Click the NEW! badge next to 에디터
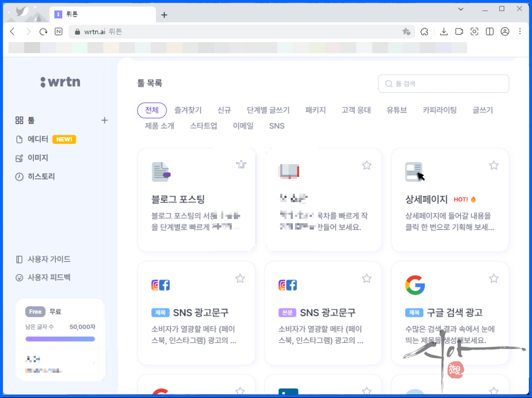The height and width of the screenshot is (398, 532). coord(64,140)
